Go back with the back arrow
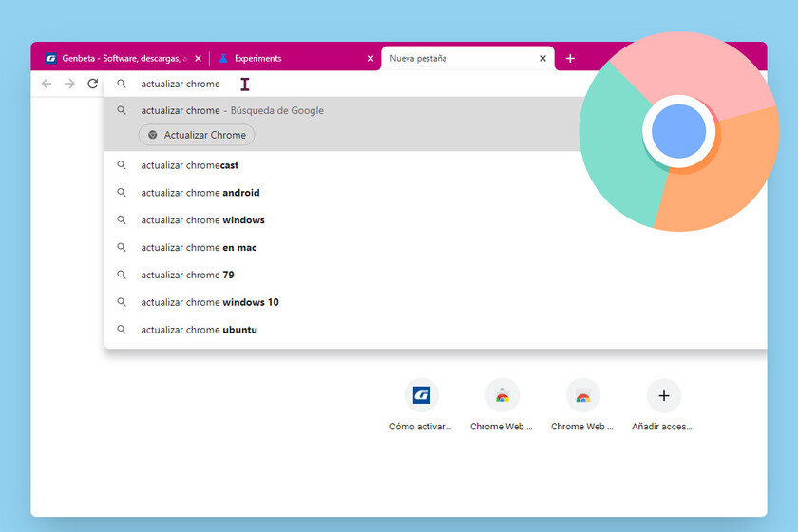The image size is (798, 532). [x=47, y=84]
